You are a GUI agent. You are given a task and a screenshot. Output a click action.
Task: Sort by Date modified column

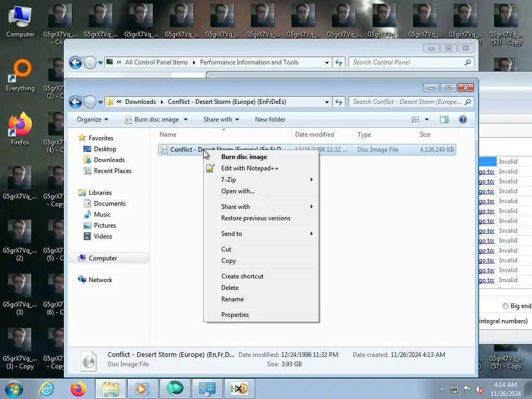point(323,135)
